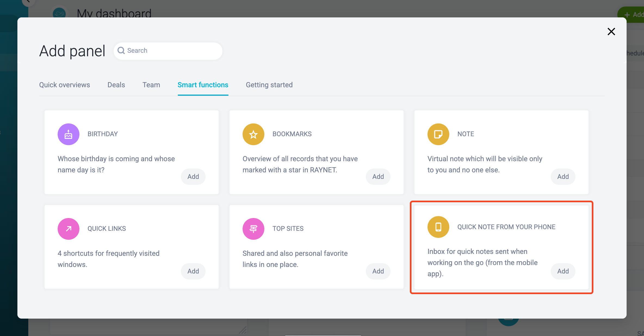This screenshot has width=644, height=336.
Task: Click the TOP SITES card title
Action: coord(288,229)
